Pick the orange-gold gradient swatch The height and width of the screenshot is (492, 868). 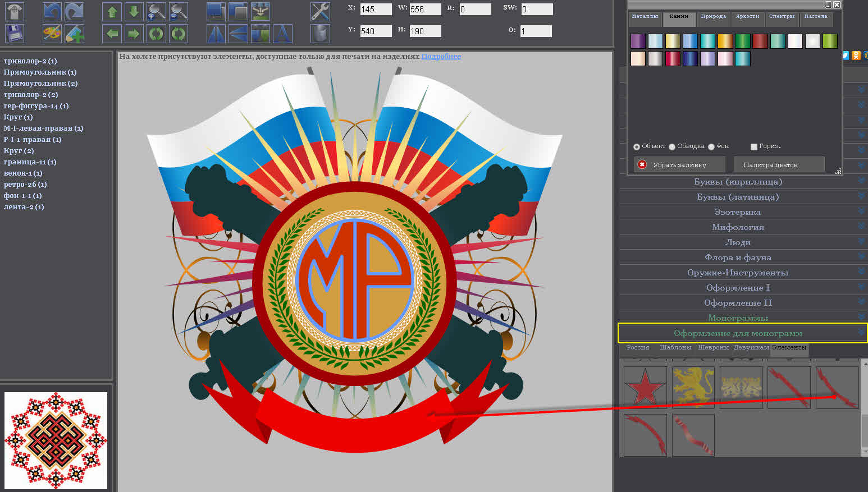click(725, 41)
